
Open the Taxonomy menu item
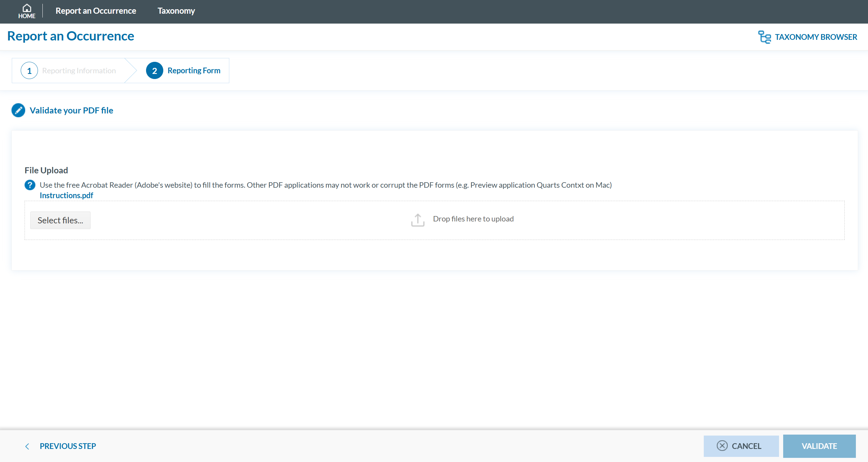tap(176, 11)
